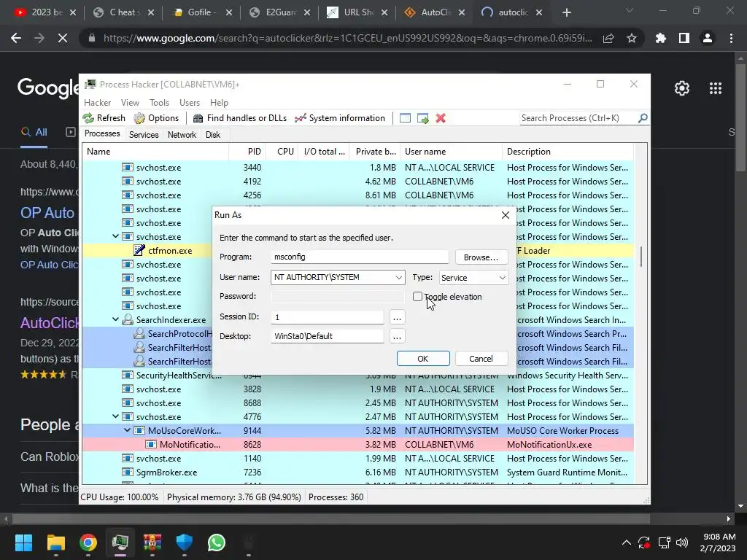Open Google settings gear icon
This screenshot has height=560, width=747.
pos(682,88)
